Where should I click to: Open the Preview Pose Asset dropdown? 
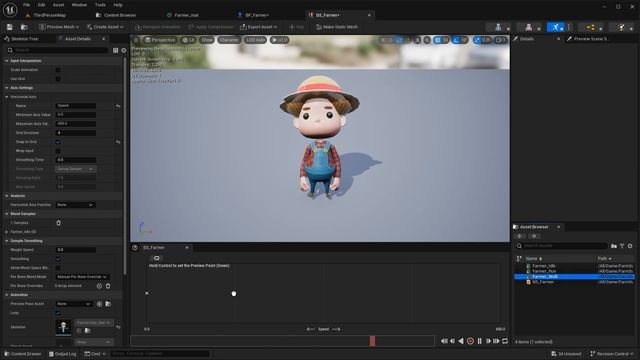pyautogui.click(x=74, y=304)
